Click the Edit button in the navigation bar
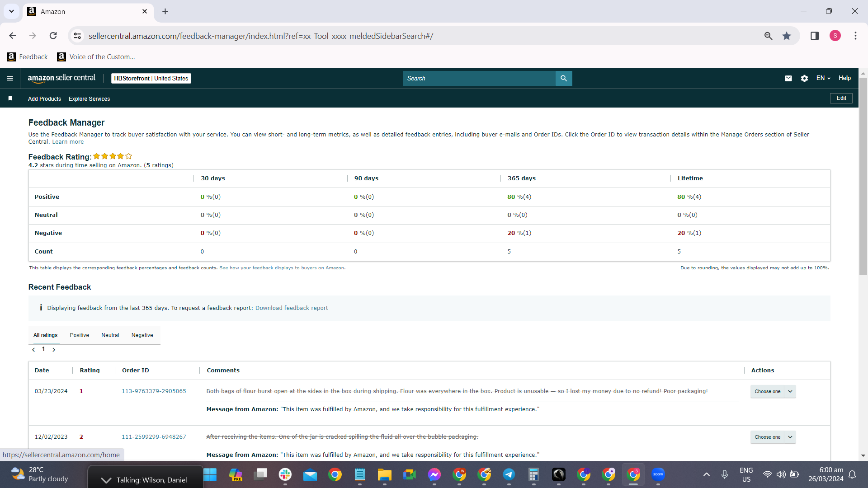This screenshot has width=868, height=488. click(x=841, y=98)
